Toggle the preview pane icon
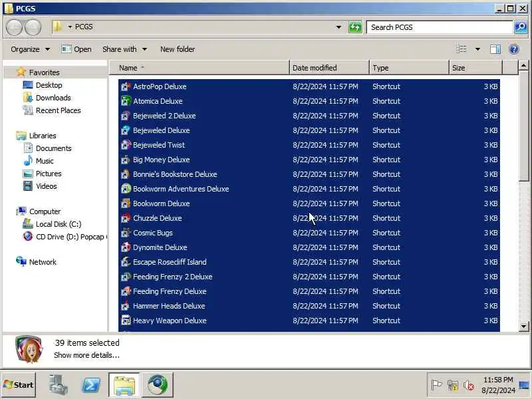532x399 pixels. click(x=495, y=49)
